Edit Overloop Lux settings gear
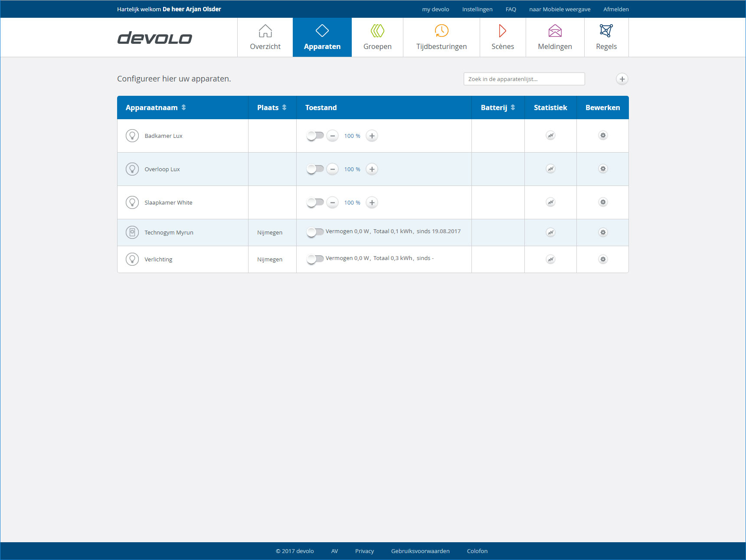This screenshot has width=746, height=560. click(603, 169)
